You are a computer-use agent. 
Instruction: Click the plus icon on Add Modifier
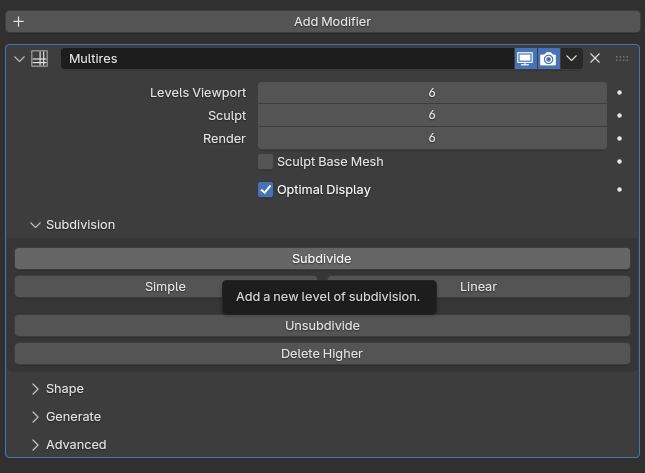tap(18, 21)
